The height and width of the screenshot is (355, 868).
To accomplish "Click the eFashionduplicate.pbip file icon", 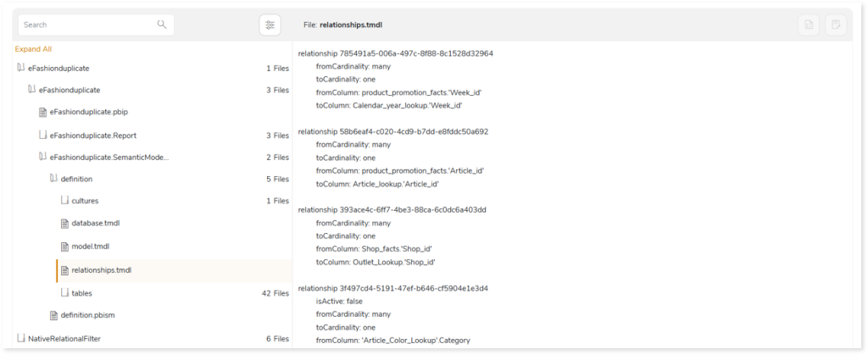I will [42, 112].
